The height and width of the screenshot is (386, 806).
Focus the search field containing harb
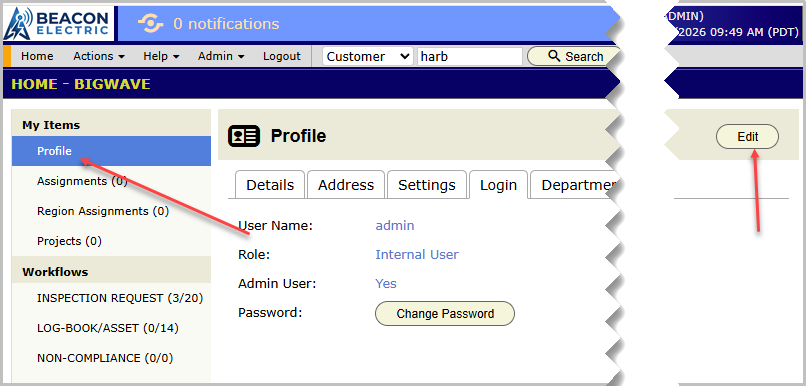coord(470,57)
